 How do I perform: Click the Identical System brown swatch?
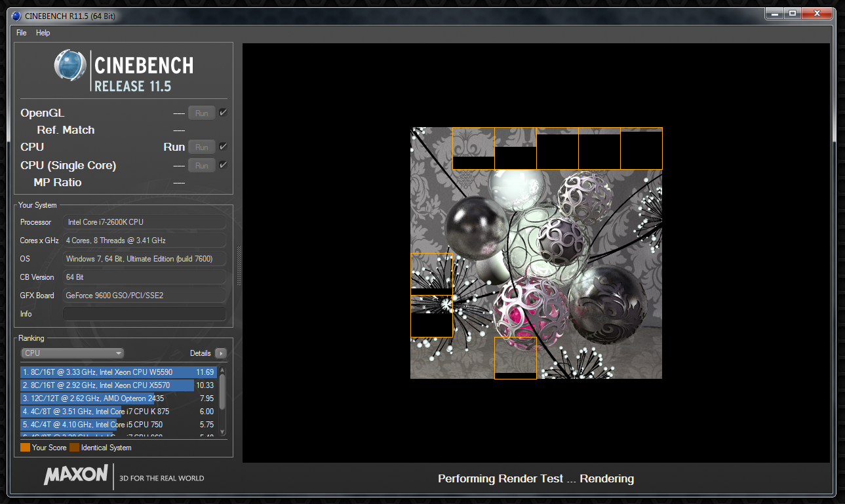pyautogui.click(x=74, y=448)
